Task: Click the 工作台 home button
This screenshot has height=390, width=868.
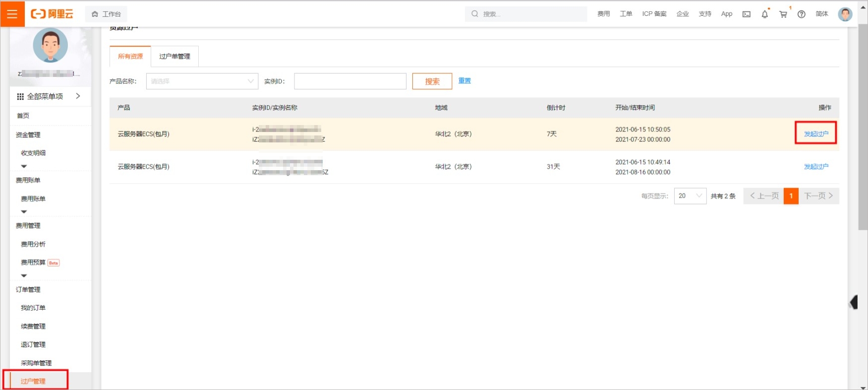Action: coord(106,14)
